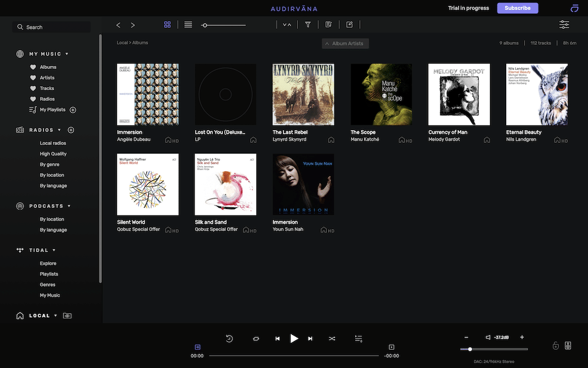588x368 pixels.
Task: Switch to grid view
Action: tap(167, 24)
